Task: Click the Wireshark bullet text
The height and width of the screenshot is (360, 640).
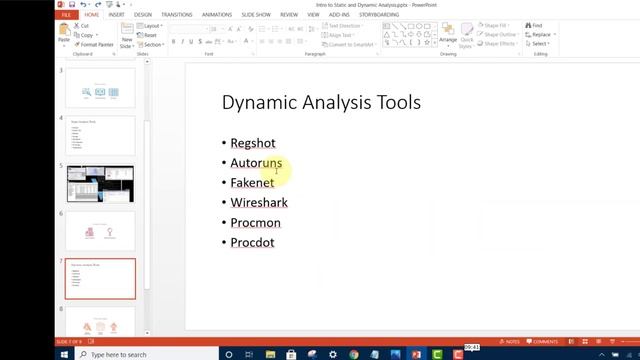Action: [x=259, y=202]
